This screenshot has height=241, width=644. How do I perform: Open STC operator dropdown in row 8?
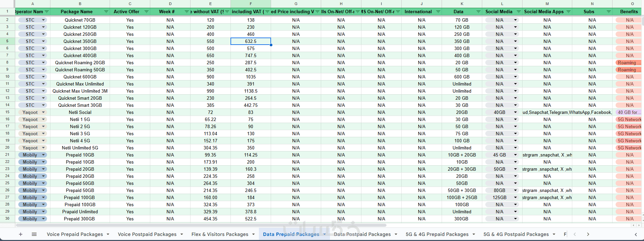pyautogui.click(x=43, y=63)
